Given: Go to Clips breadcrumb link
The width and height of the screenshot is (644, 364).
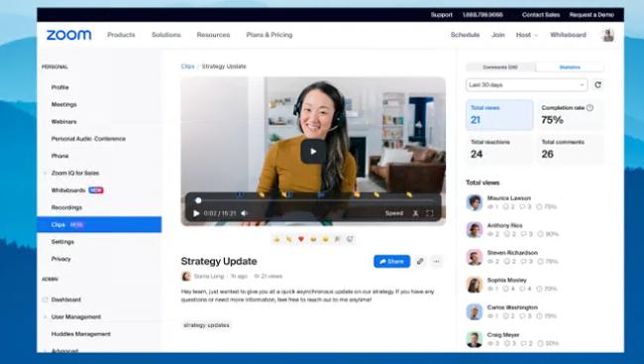Looking at the screenshot, I should [x=187, y=66].
